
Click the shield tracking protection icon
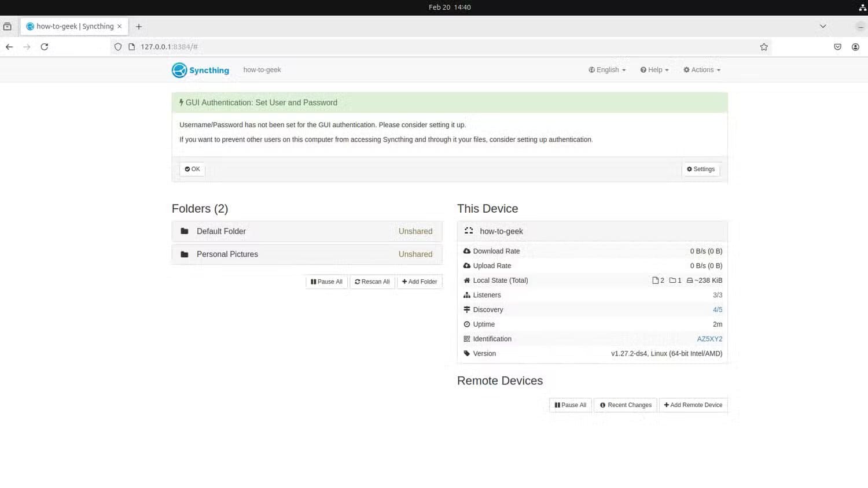pyautogui.click(x=118, y=47)
